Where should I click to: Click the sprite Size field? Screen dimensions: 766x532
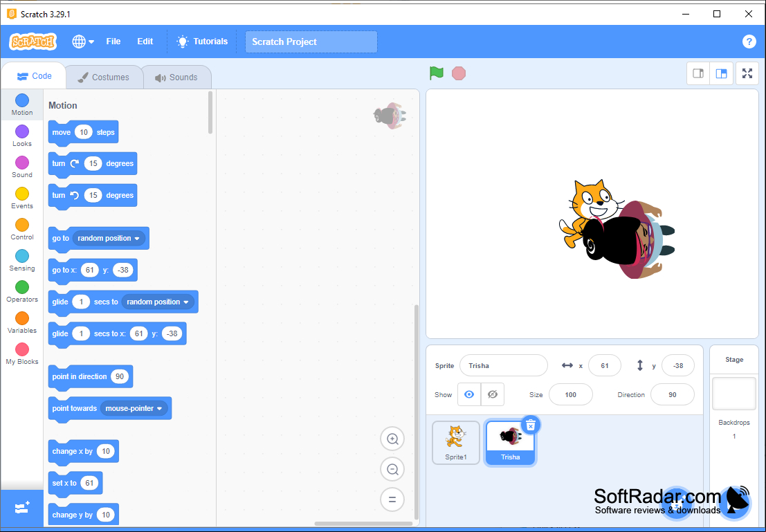tap(571, 395)
